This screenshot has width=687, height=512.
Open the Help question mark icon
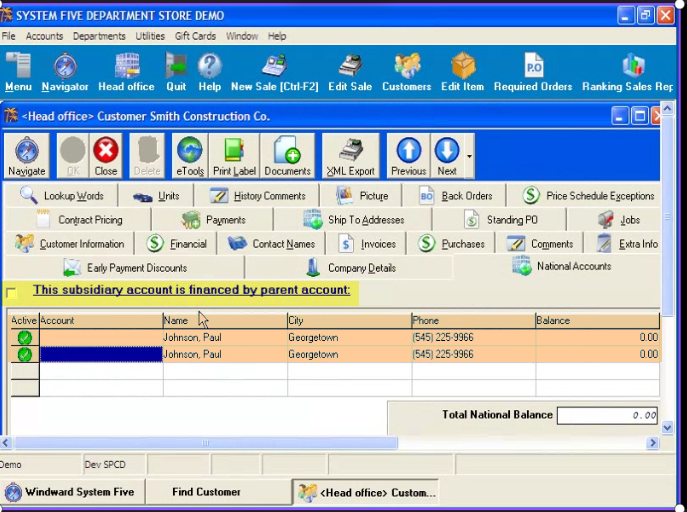(209, 72)
